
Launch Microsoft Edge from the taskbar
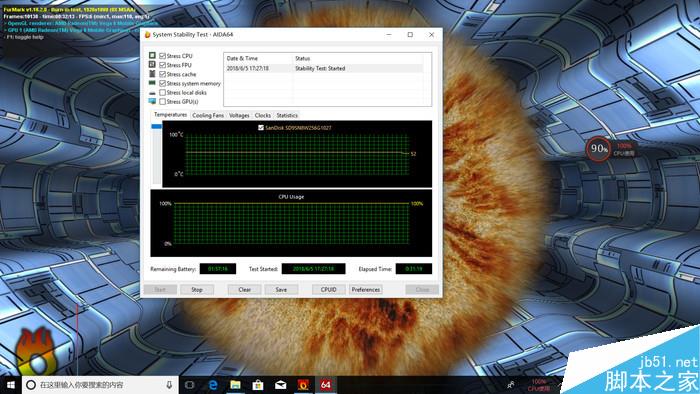coord(213,385)
